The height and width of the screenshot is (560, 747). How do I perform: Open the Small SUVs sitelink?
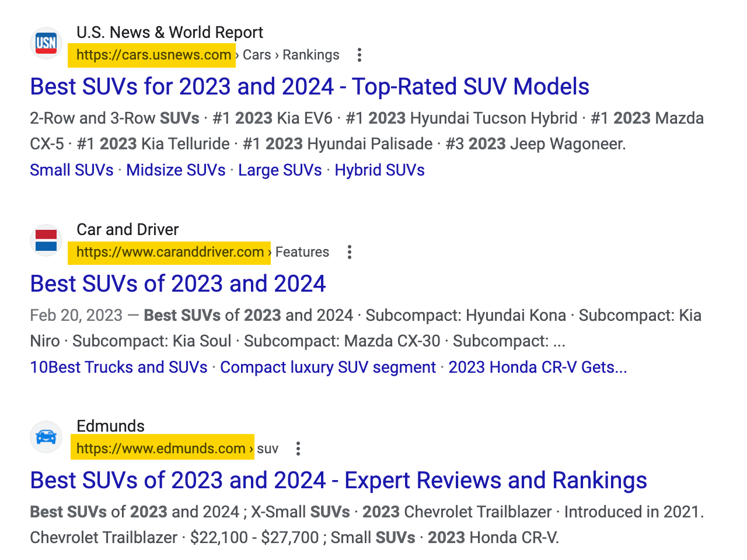pyautogui.click(x=71, y=170)
